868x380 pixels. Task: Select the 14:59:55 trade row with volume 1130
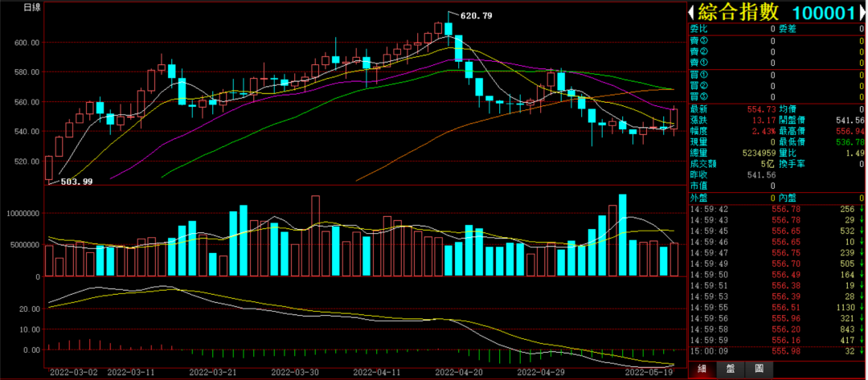pos(776,308)
